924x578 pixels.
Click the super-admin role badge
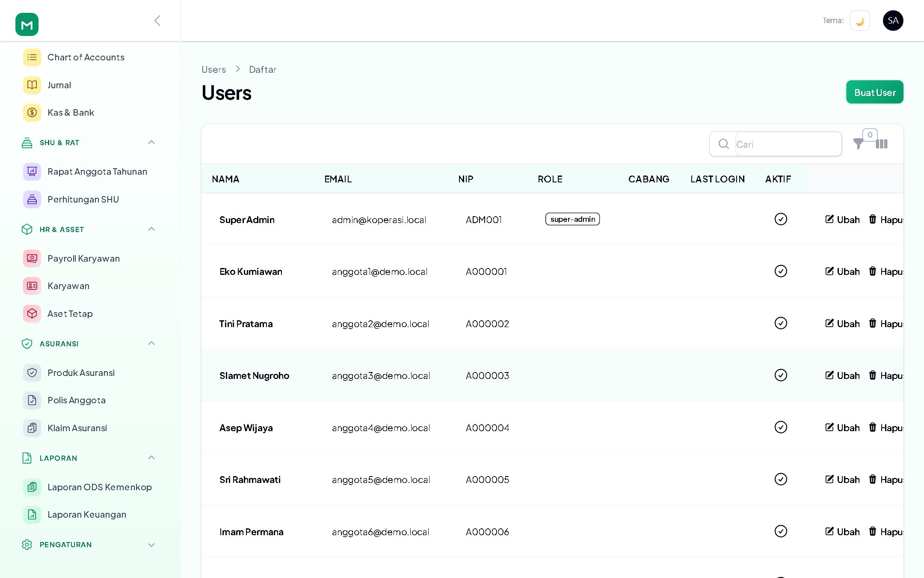click(x=572, y=219)
